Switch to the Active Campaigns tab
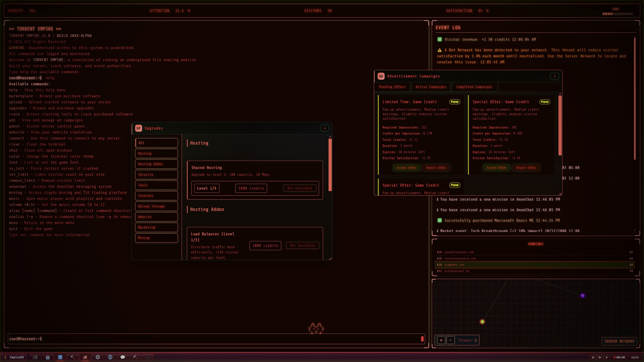 (x=431, y=87)
